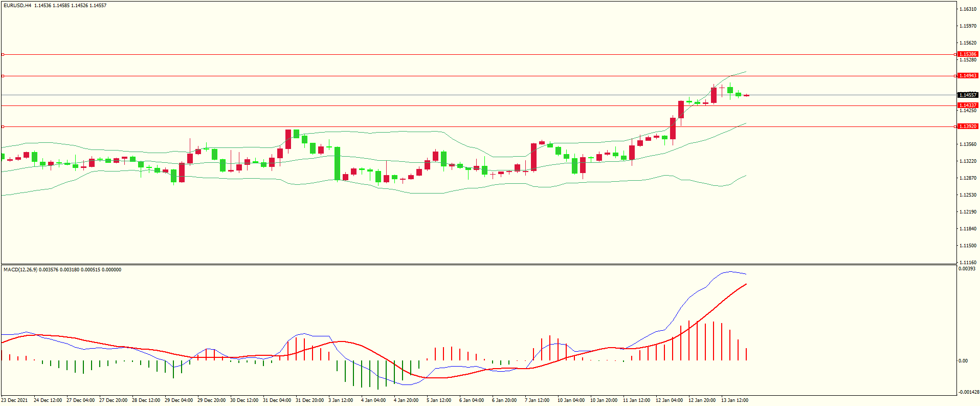Click the 1.16310 price scale value
This screenshot has height=406, width=980.
[x=967, y=9]
